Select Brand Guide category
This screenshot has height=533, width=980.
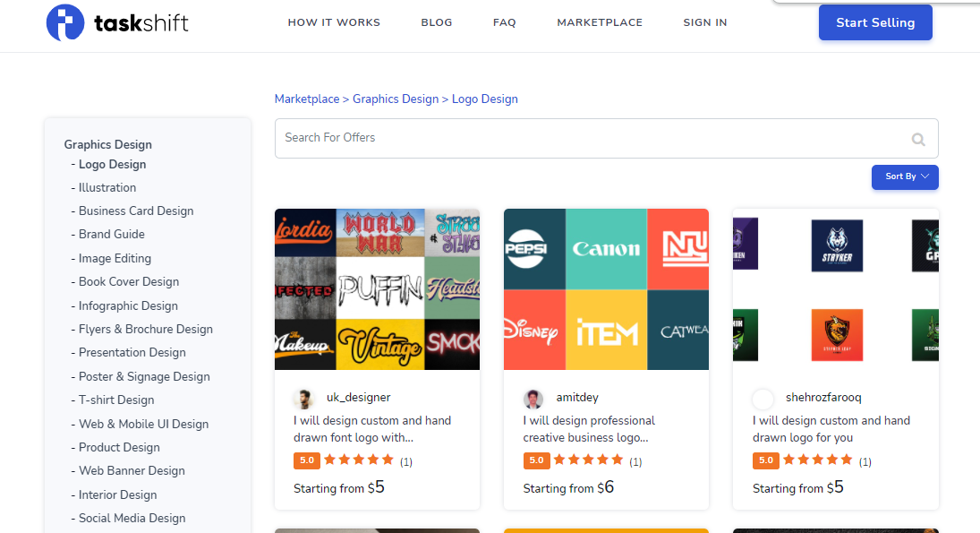(x=111, y=234)
